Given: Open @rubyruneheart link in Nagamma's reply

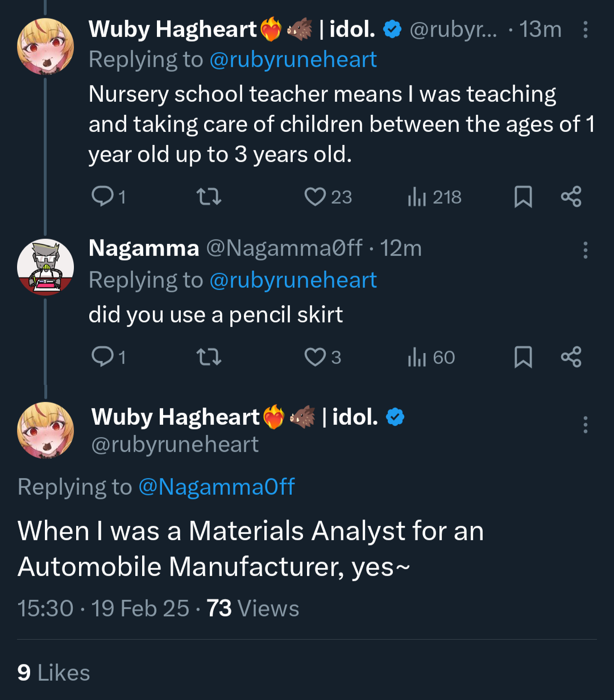Looking at the screenshot, I should click(x=293, y=280).
